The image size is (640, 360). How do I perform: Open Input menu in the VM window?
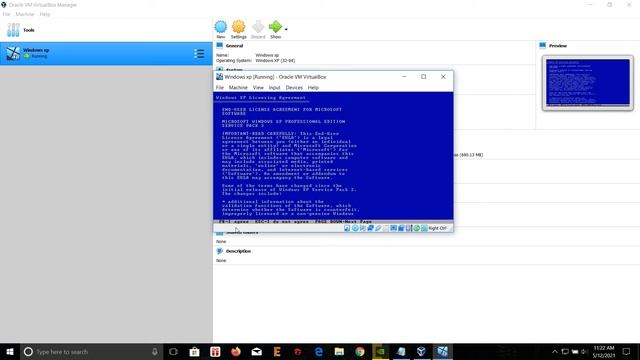(274, 87)
